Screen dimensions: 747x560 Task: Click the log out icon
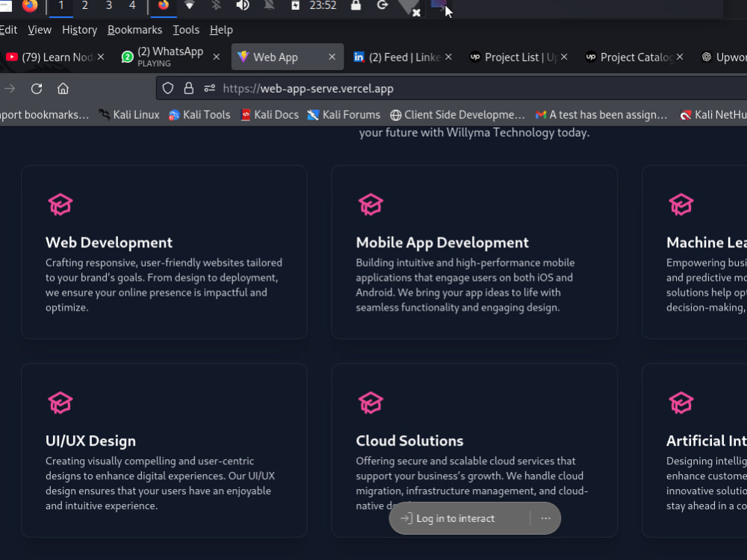382,6
